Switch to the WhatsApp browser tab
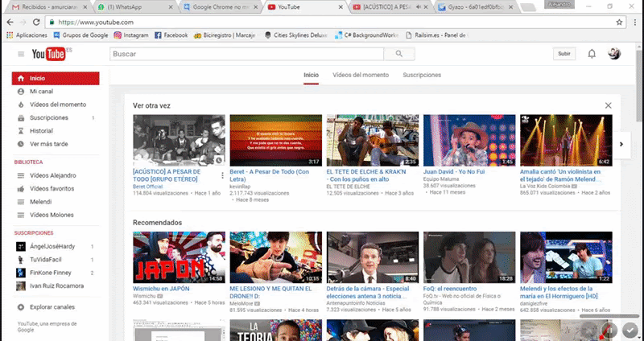Image resolution: width=644 pixels, height=341 pixels. click(134, 7)
